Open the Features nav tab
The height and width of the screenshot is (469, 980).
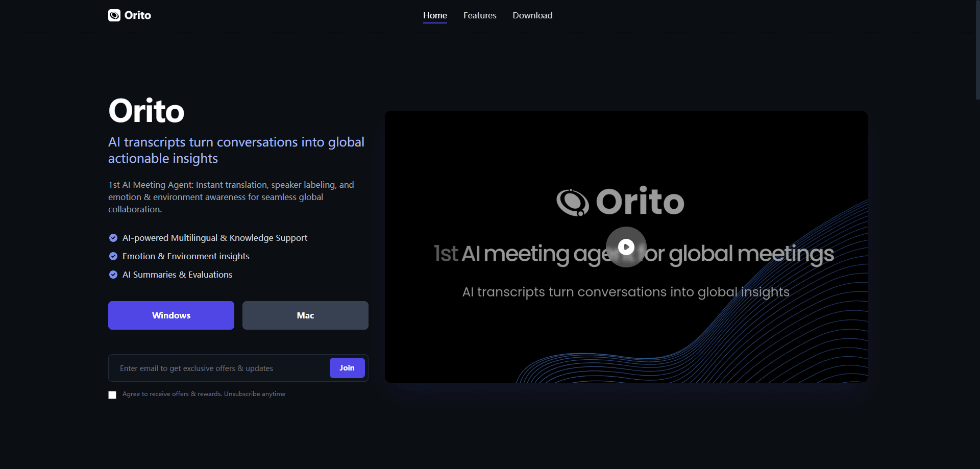pyautogui.click(x=480, y=15)
